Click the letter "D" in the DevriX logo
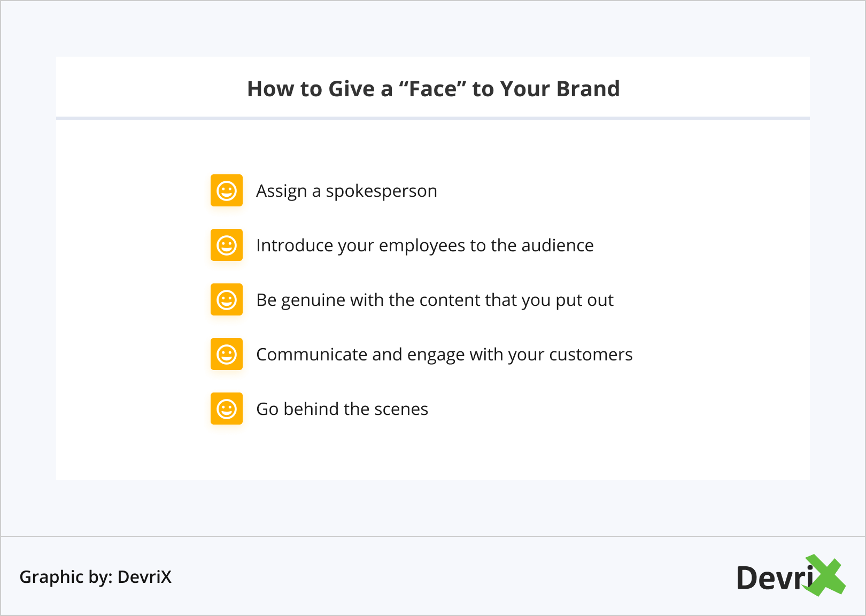866x616 pixels. point(747,578)
